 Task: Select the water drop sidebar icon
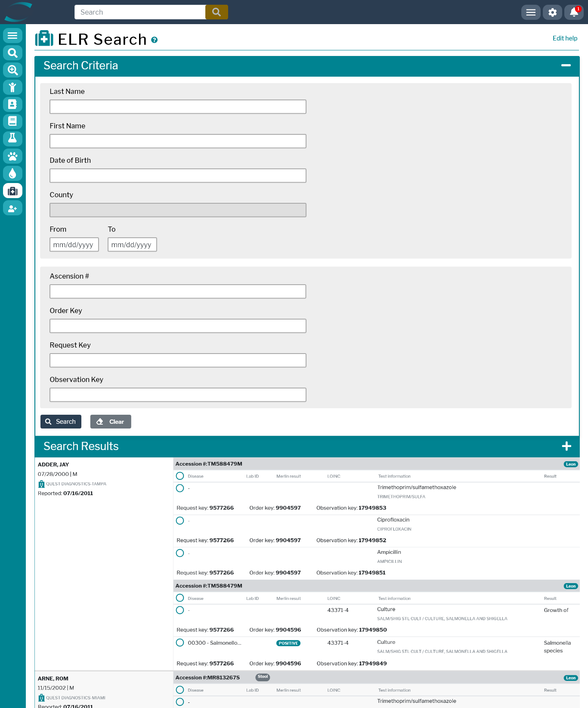[x=12, y=173]
